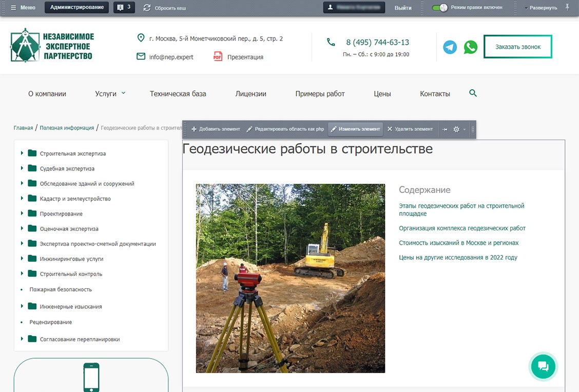Open the live chat bubble widget
Image resolution: width=579 pixels, height=392 pixels.
pos(543,366)
